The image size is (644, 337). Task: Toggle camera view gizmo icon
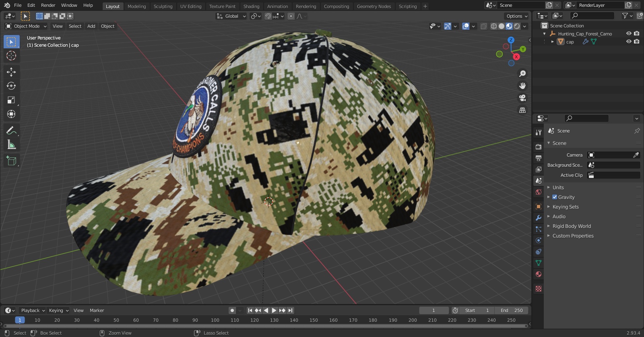[522, 98]
